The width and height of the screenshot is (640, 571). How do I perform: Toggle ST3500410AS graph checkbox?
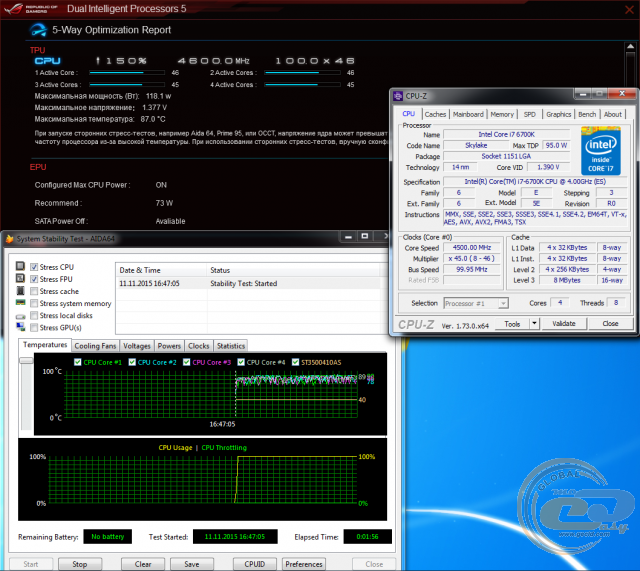tap(296, 362)
